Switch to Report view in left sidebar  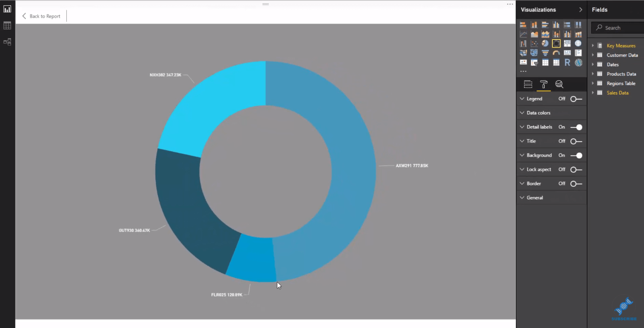point(7,9)
